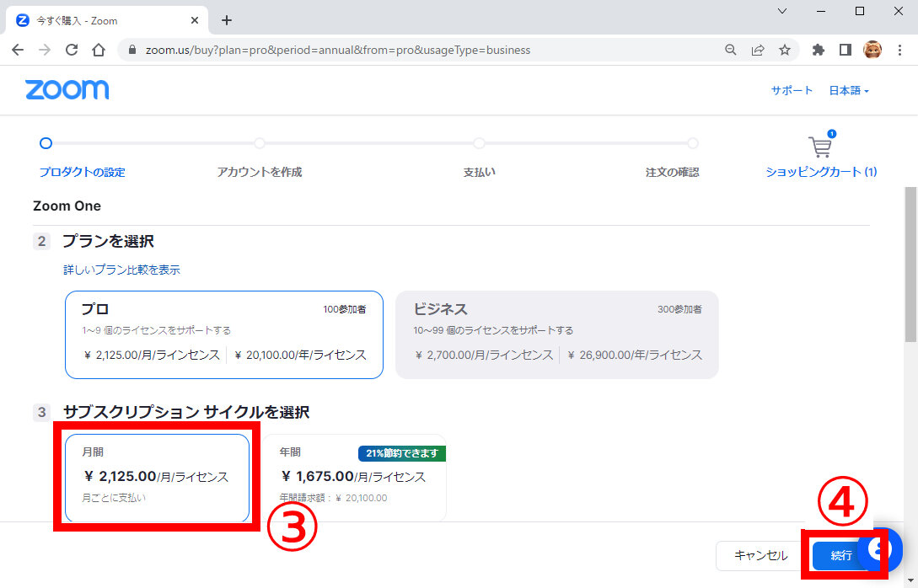This screenshot has height=588, width=918.
Task: Open the サポート link
Action: click(x=792, y=91)
